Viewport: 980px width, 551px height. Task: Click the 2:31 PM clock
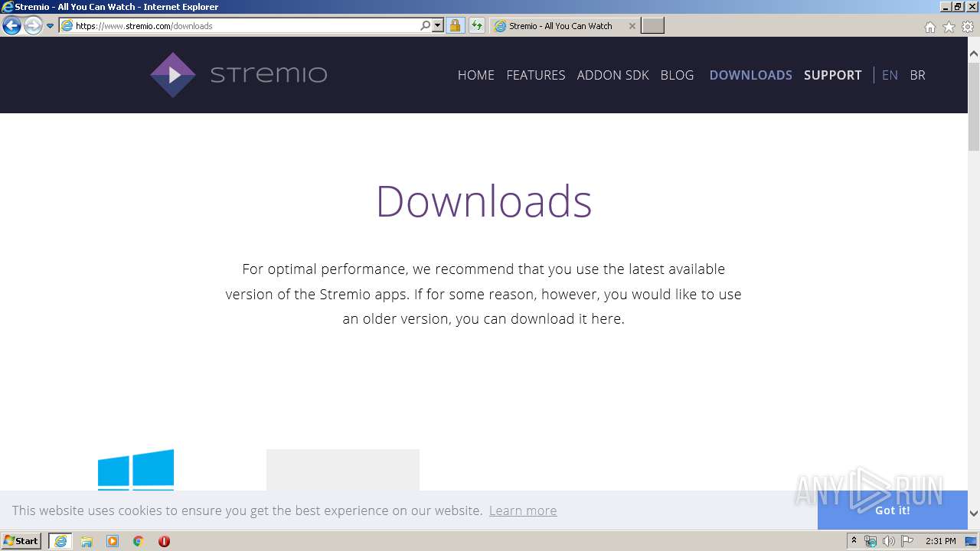[941, 541]
